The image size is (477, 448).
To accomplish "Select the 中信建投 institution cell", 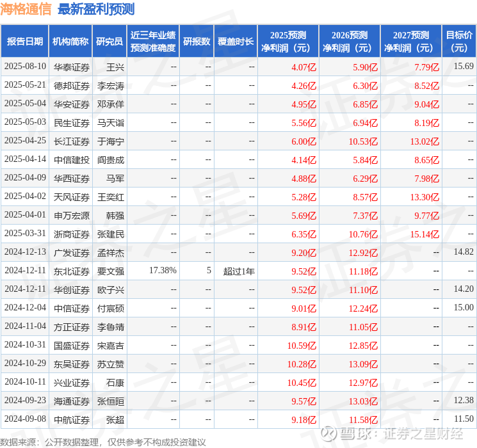I will pos(72,160).
